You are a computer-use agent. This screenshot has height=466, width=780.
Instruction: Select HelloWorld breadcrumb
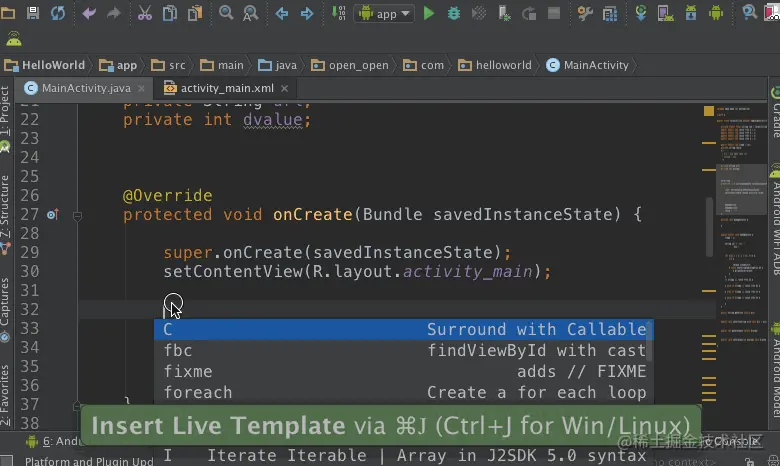tap(45, 65)
